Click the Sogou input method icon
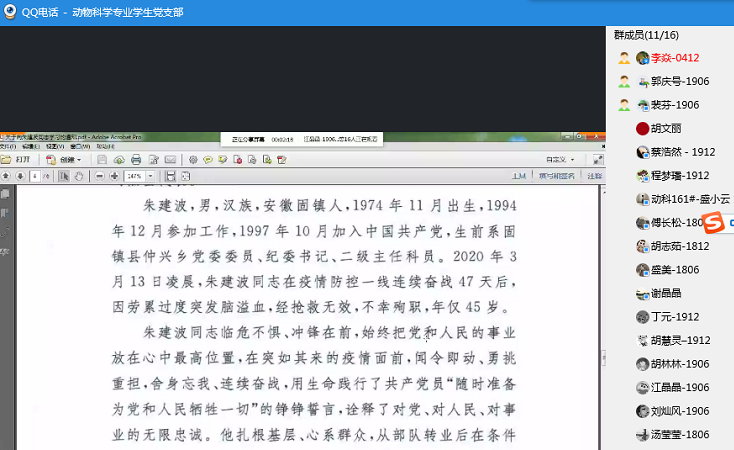The image size is (734, 450). point(712,221)
